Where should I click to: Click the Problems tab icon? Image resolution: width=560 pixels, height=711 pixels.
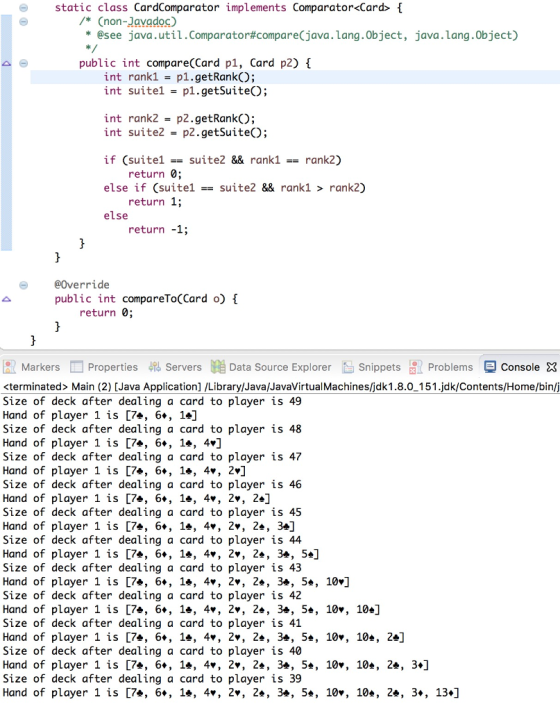pos(415,367)
